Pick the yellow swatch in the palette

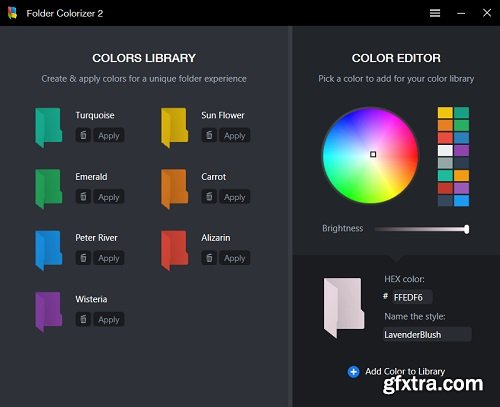point(445,113)
